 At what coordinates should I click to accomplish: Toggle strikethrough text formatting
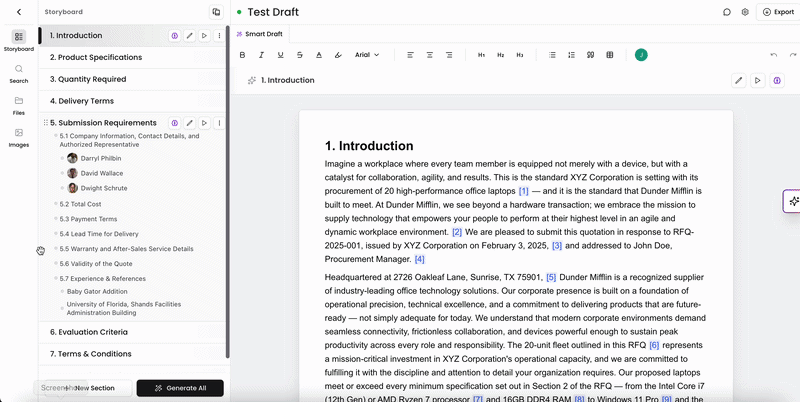[x=299, y=55]
